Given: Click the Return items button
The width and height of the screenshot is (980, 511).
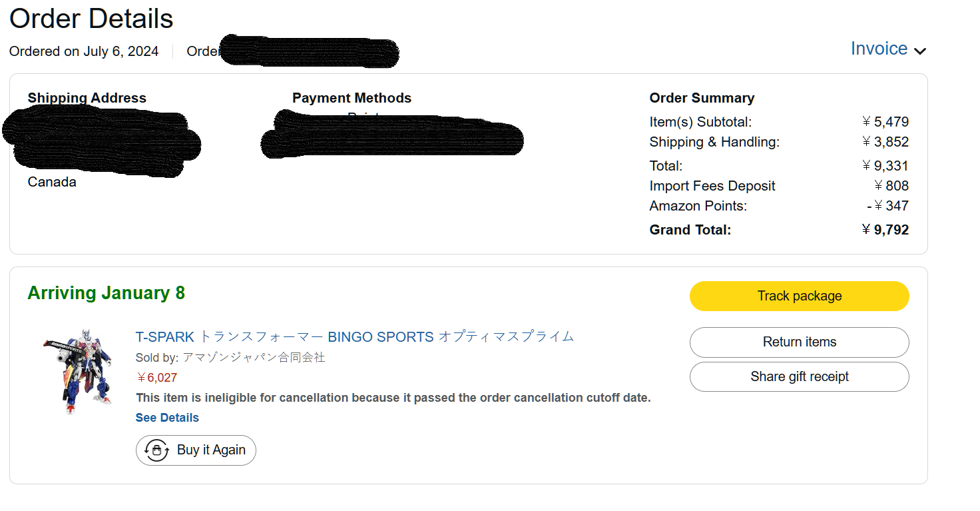Looking at the screenshot, I should [x=799, y=342].
